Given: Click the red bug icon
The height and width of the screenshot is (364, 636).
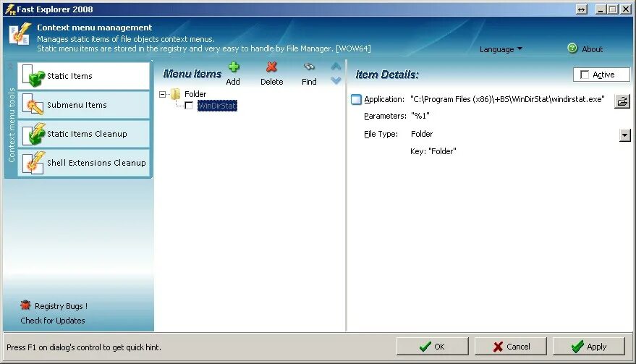Looking at the screenshot, I should coord(25,305).
